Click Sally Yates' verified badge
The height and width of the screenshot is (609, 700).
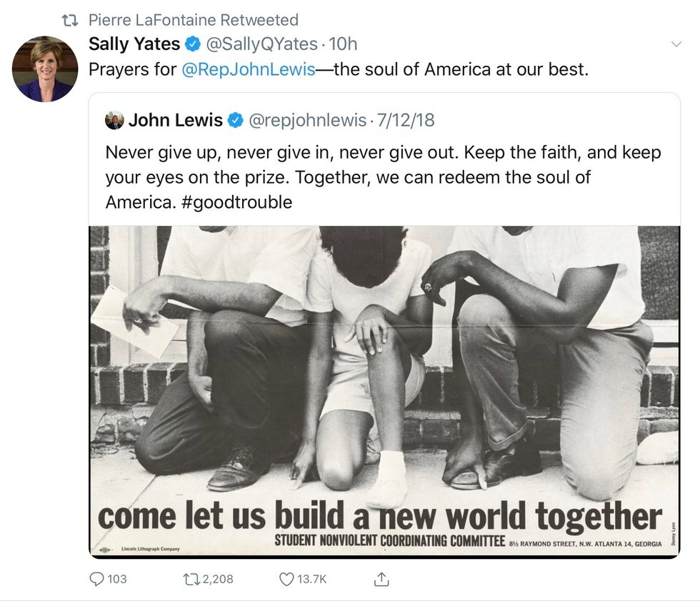point(193,44)
